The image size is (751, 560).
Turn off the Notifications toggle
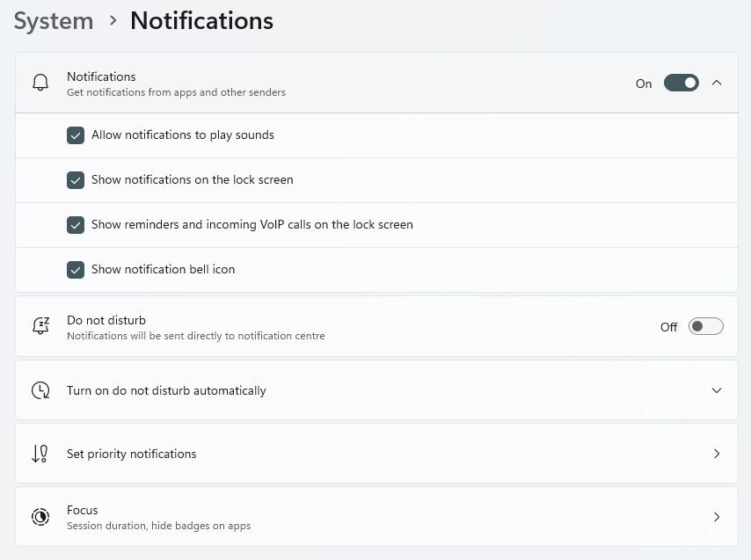tap(680, 83)
